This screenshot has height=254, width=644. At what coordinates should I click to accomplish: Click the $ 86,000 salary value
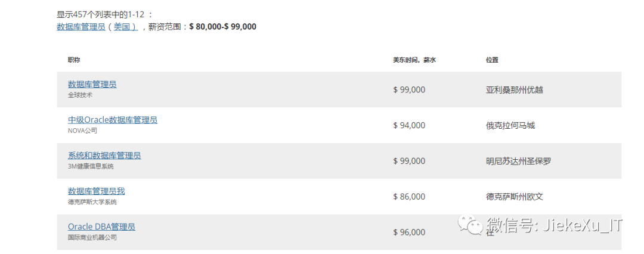(x=409, y=197)
